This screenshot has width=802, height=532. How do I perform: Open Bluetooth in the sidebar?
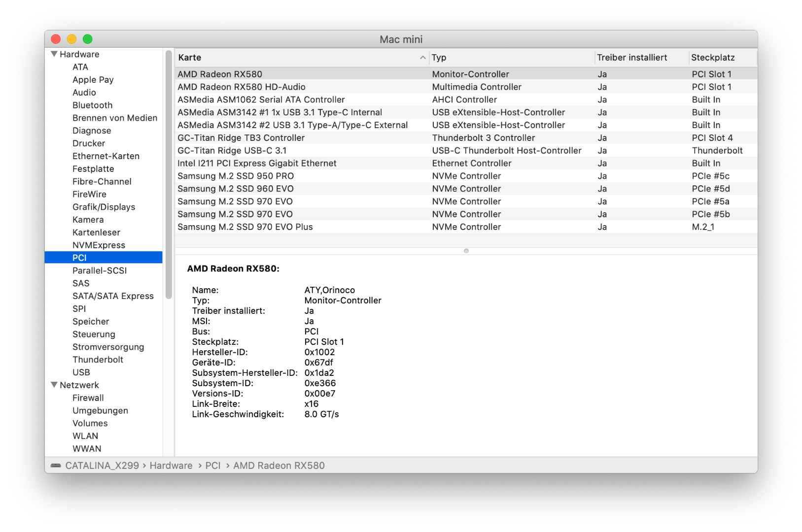(93, 105)
